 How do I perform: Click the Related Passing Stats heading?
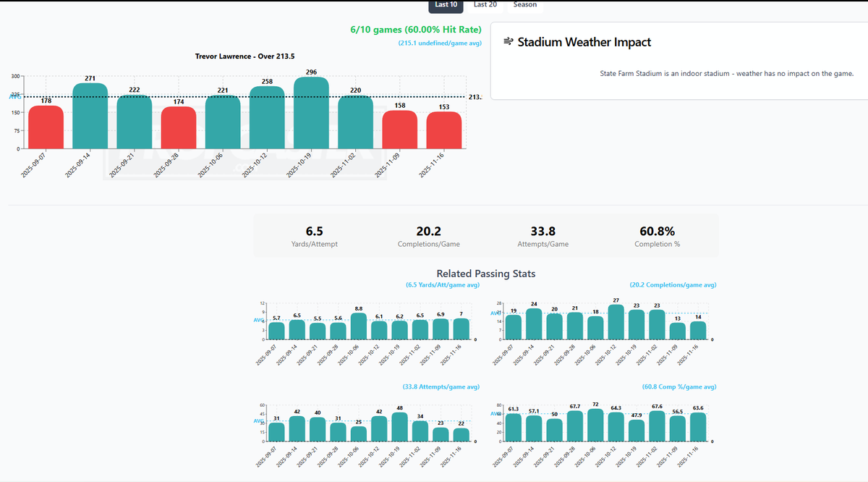[x=486, y=274]
